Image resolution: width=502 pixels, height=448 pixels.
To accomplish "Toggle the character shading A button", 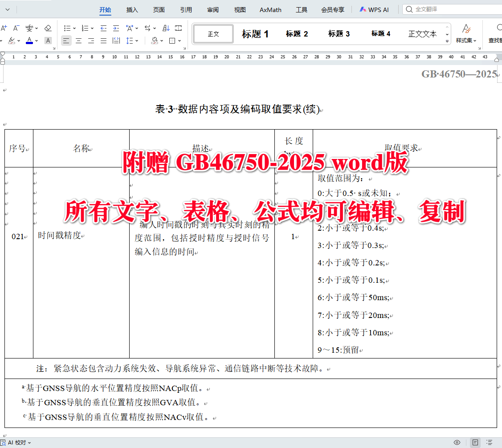I will (x=48, y=41).
